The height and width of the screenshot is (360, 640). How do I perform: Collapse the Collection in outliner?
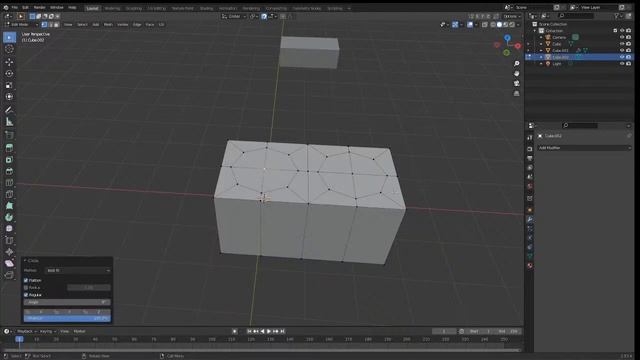[535, 31]
